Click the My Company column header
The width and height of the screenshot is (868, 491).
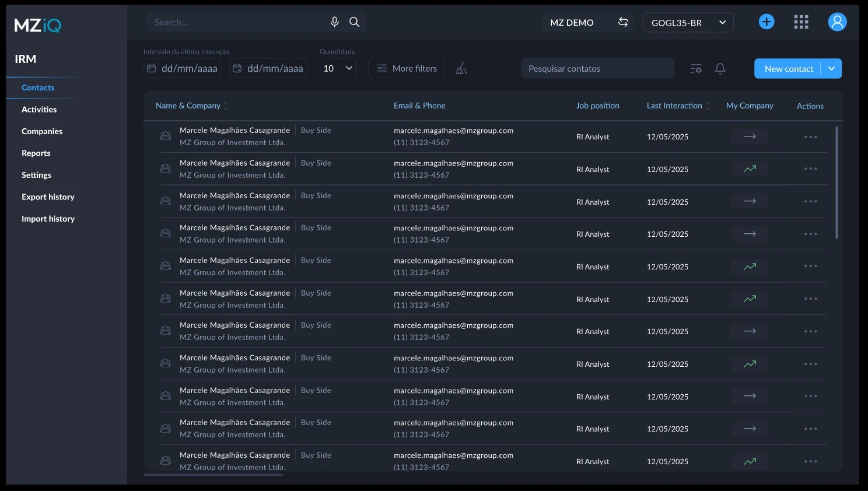point(750,106)
